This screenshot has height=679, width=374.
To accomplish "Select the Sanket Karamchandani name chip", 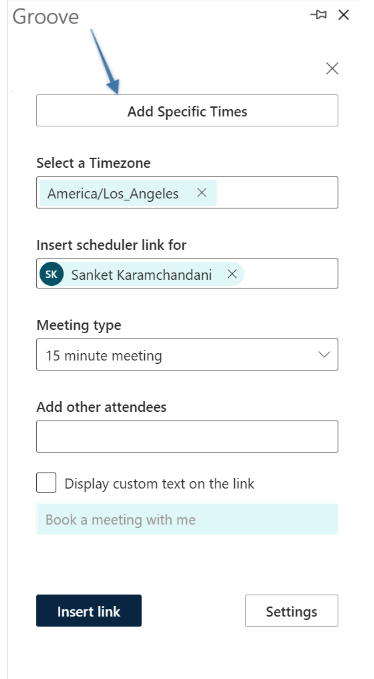I will click(141, 275).
